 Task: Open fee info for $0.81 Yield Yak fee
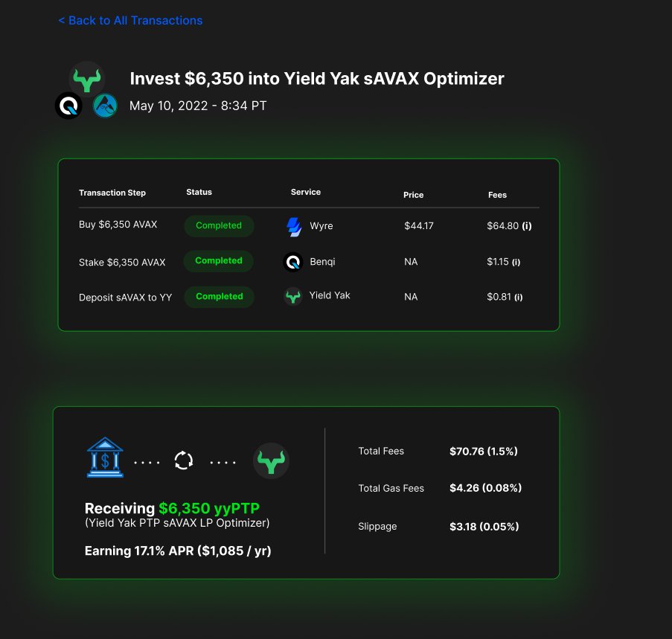coord(518,298)
